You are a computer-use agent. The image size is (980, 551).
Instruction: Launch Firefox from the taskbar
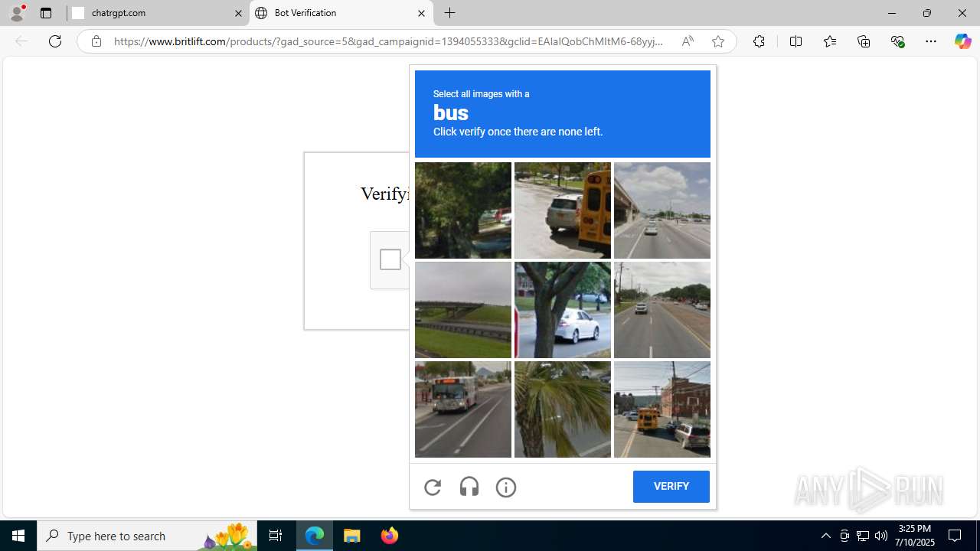point(389,536)
